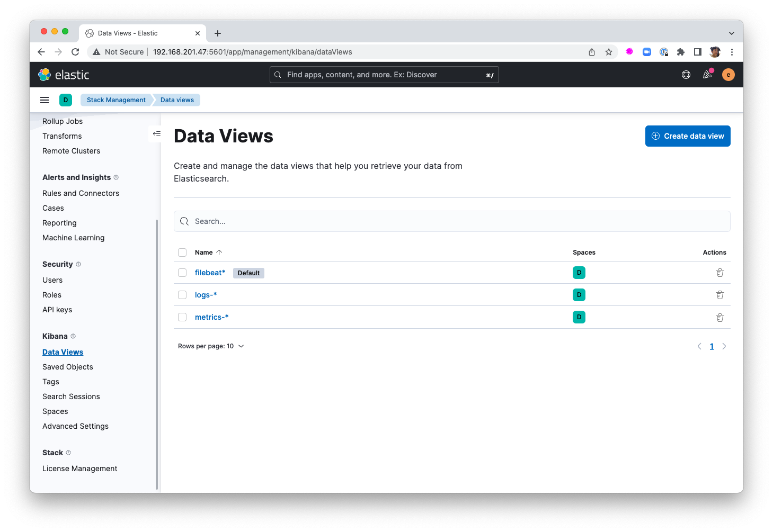Open the hamburger navigation menu
Viewport: 773px width, 532px height.
45,100
